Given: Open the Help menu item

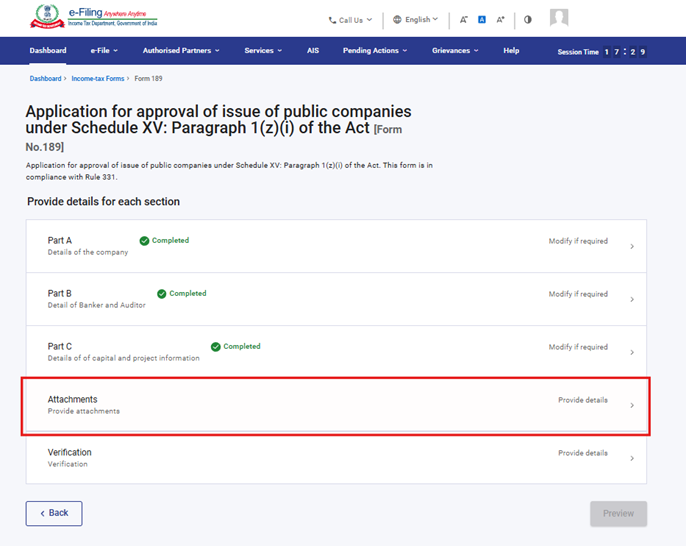Looking at the screenshot, I should [x=511, y=50].
